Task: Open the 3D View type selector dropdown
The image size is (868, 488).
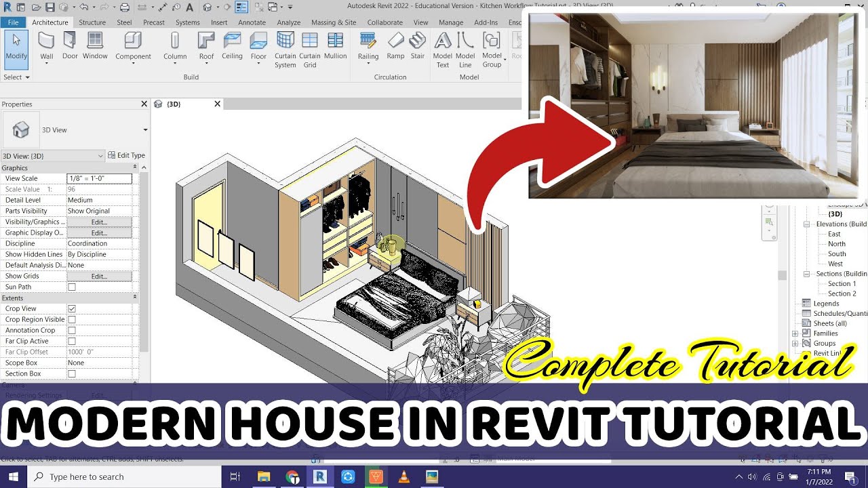Action: 145,130
